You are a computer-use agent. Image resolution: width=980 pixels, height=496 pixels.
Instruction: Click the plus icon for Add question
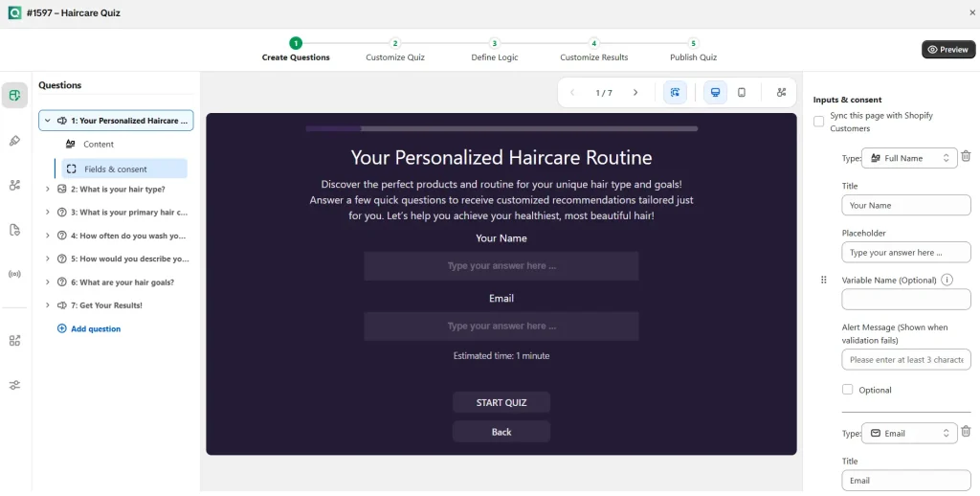[x=61, y=328]
